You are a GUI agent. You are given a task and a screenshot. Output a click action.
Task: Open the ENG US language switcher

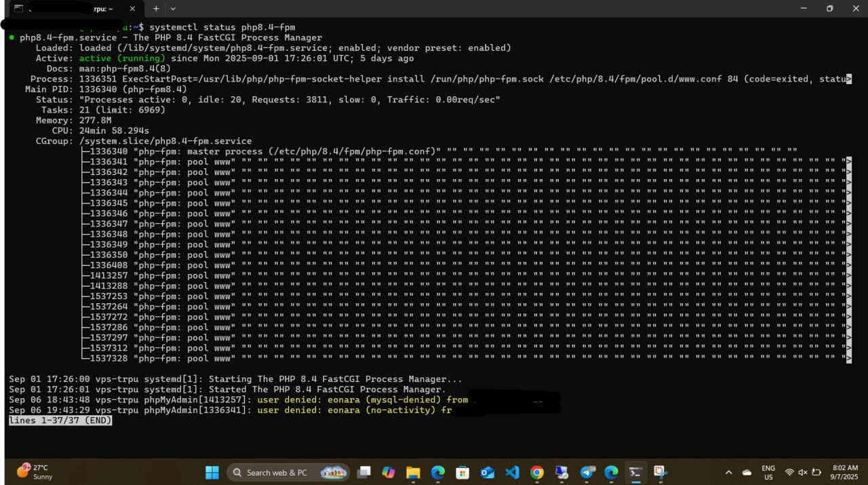[x=768, y=472]
